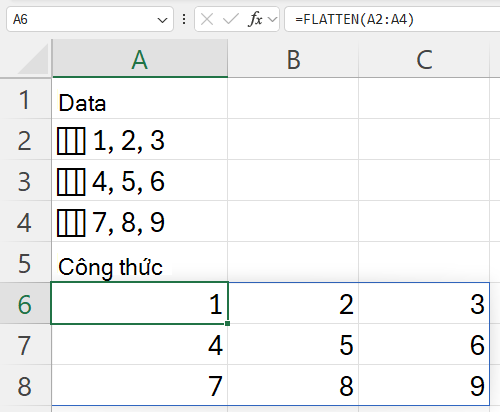This screenshot has height=412, width=500.
Task: Select cell containing "4, 5, 6"
Action: point(140,180)
